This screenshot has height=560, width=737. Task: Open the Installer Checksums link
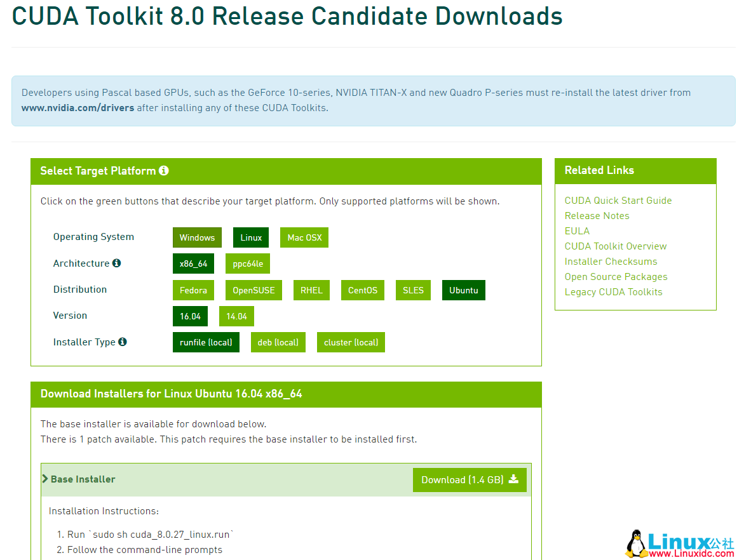[611, 261]
